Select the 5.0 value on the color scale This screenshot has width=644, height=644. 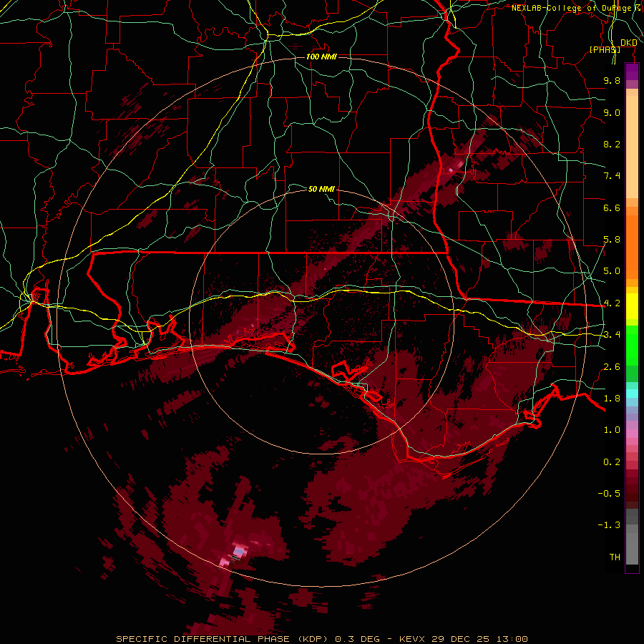[x=612, y=271]
